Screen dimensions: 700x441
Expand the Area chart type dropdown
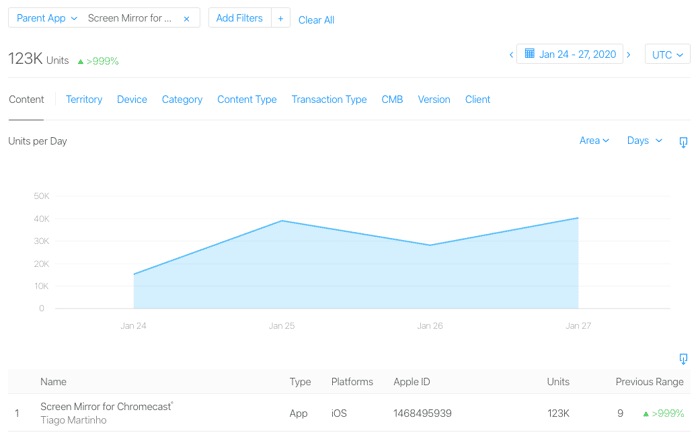(x=594, y=141)
